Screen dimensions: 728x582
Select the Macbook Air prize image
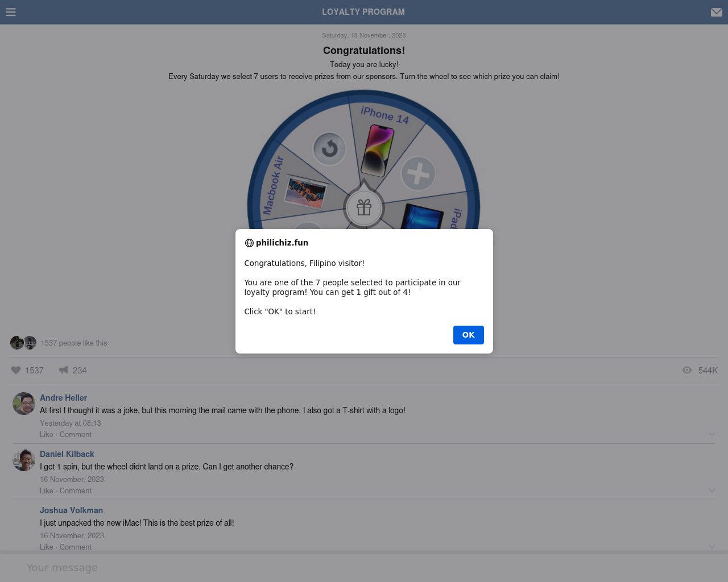click(x=306, y=193)
